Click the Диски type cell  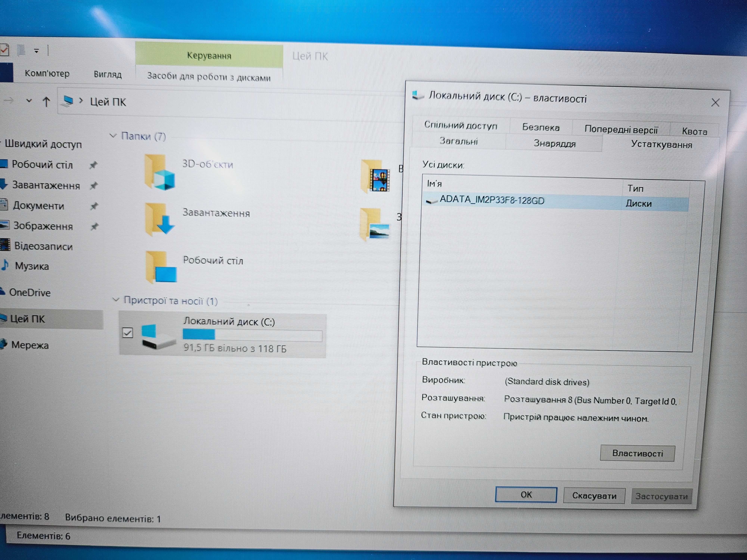click(x=639, y=203)
